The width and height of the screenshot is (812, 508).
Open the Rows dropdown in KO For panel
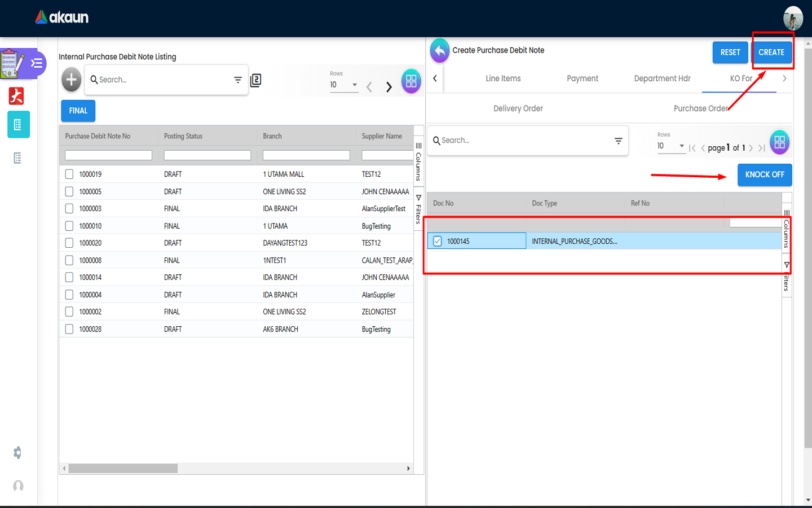670,146
